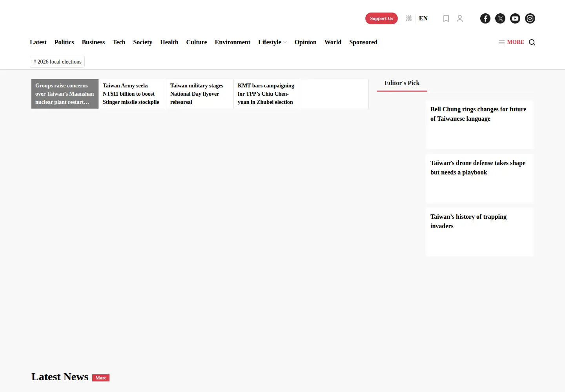Screen dimensions: 565x392
Task: Select the Editor's Pick tab
Action: 402,83
